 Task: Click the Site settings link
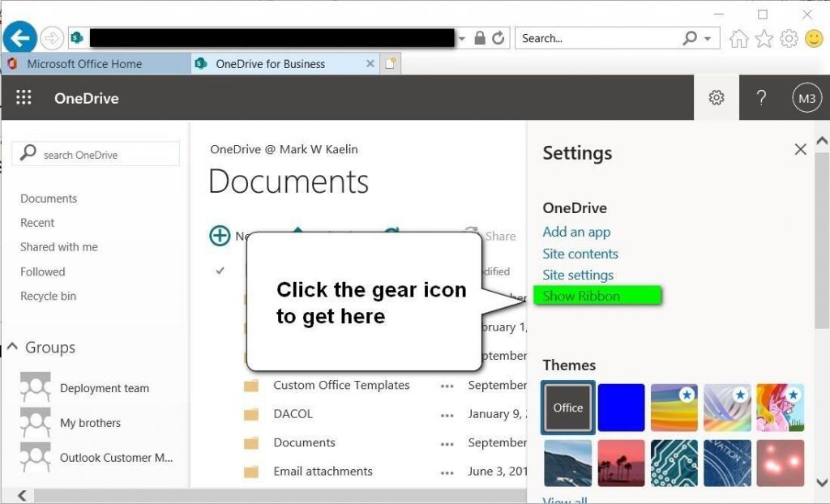[578, 275]
